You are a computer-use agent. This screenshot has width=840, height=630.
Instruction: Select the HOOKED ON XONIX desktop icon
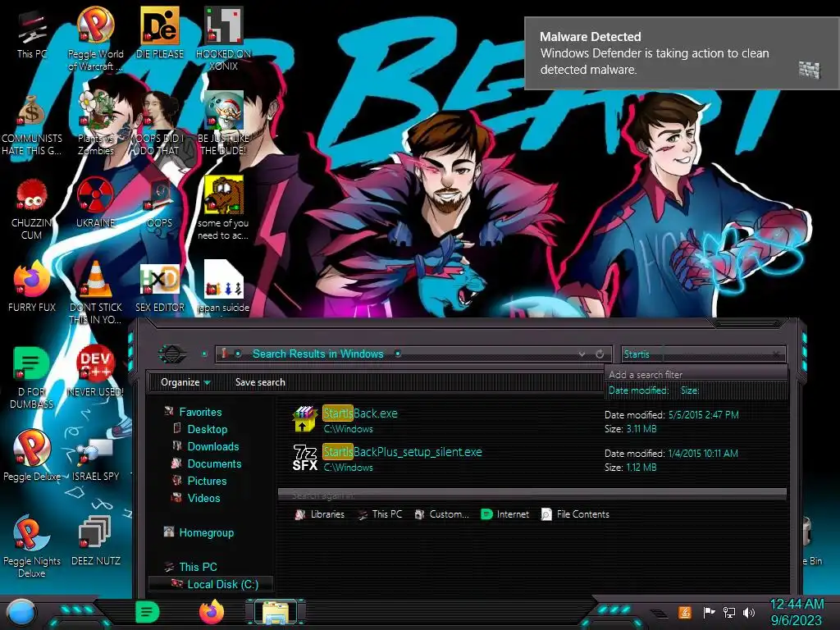pyautogui.click(x=223, y=39)
